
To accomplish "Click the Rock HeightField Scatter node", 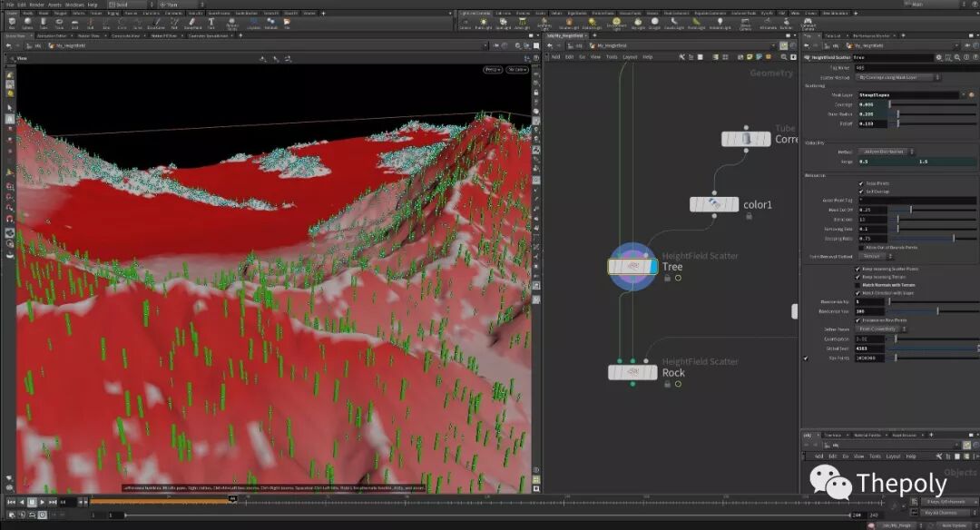I will pyautogui.click(x=632, y=372).
